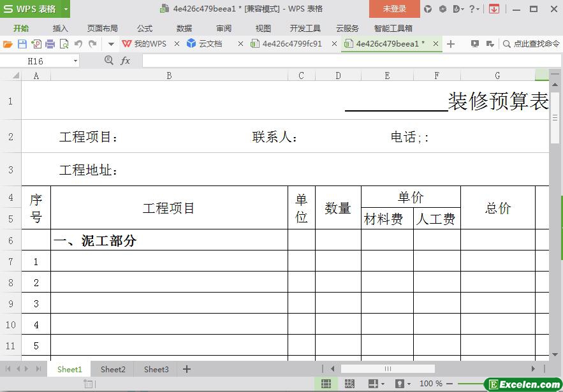563x392 pixels.
Task: Click the insert function fx icon
Action: [x=126, y=61]
